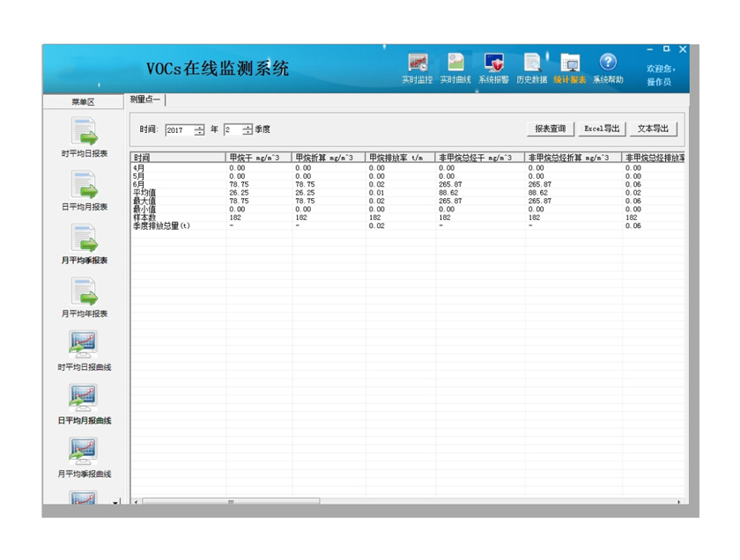Switch to the 测量点一 tab
This screenshot has height=560, width=740.
145,100
